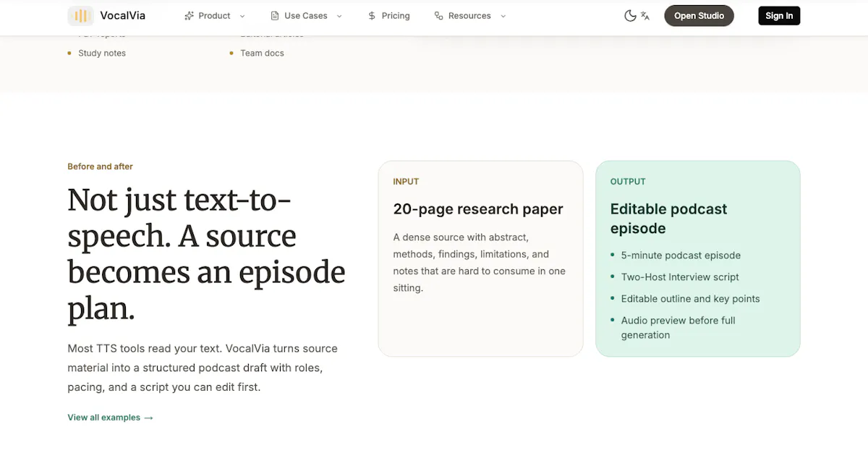The height and width of the screenshot is (456, 868).
Task: Click the Resources icon in navbar
Action: 438,16
